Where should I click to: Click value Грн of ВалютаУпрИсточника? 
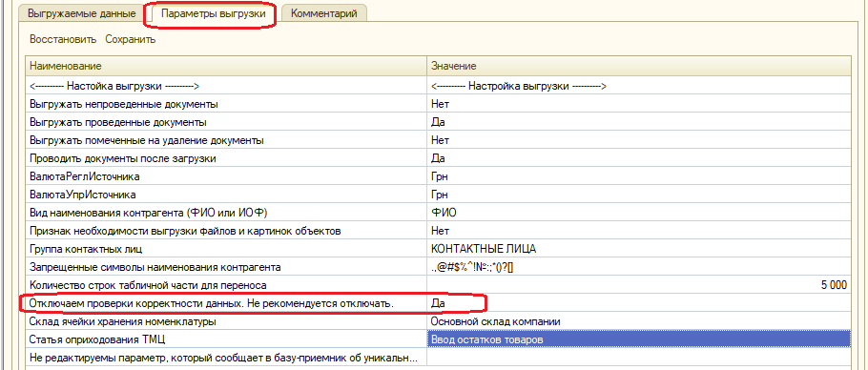(639, 195)
